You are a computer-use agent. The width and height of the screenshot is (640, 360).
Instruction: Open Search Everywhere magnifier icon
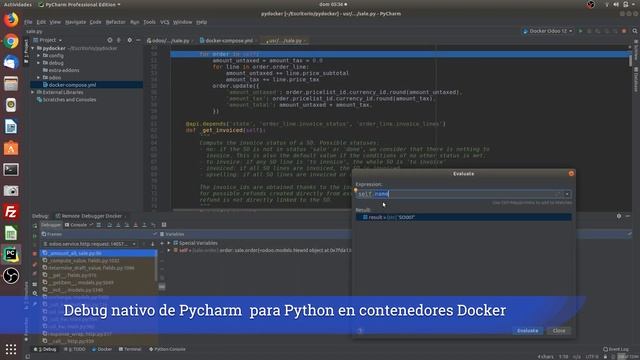[635, 31]
